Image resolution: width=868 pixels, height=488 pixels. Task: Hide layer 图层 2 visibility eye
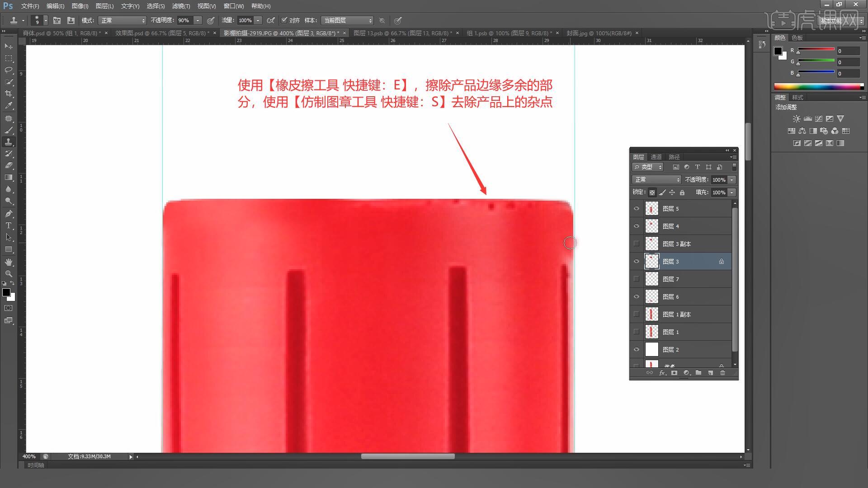637,349
